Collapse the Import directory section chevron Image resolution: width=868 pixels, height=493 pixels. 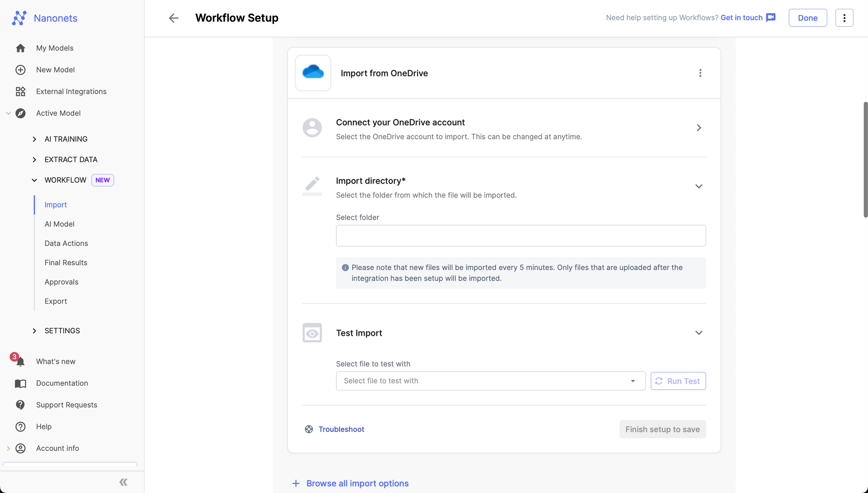(x=699, y=186)
